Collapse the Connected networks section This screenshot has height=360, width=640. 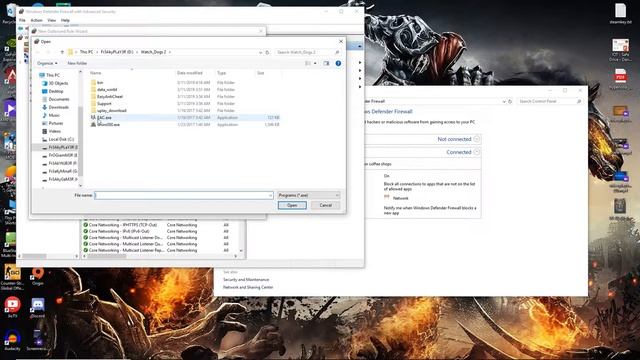[x=476, y=152]
